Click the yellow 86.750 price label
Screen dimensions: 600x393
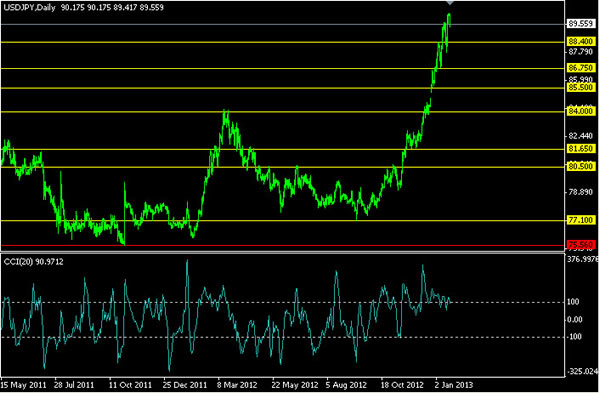pyautogui.click(x=580, y=68)
